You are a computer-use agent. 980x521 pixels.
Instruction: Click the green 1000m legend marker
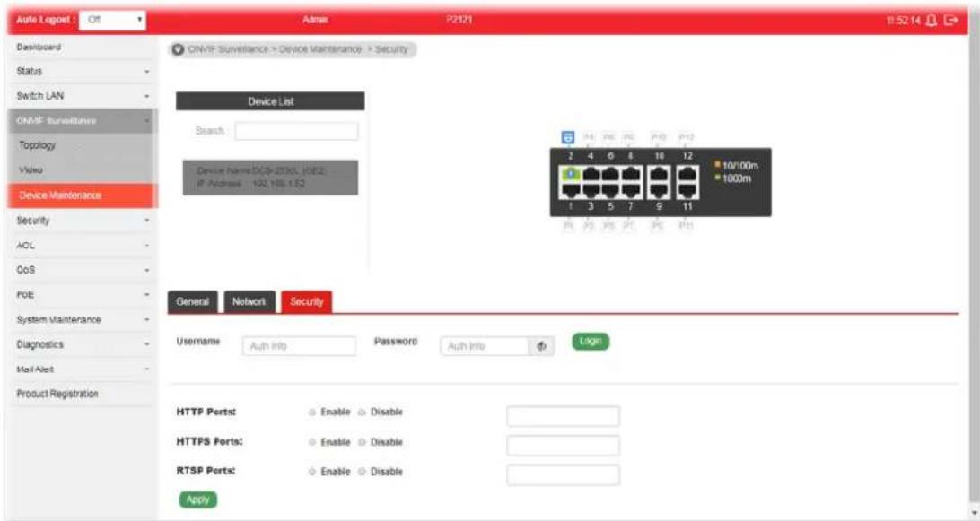718,178
